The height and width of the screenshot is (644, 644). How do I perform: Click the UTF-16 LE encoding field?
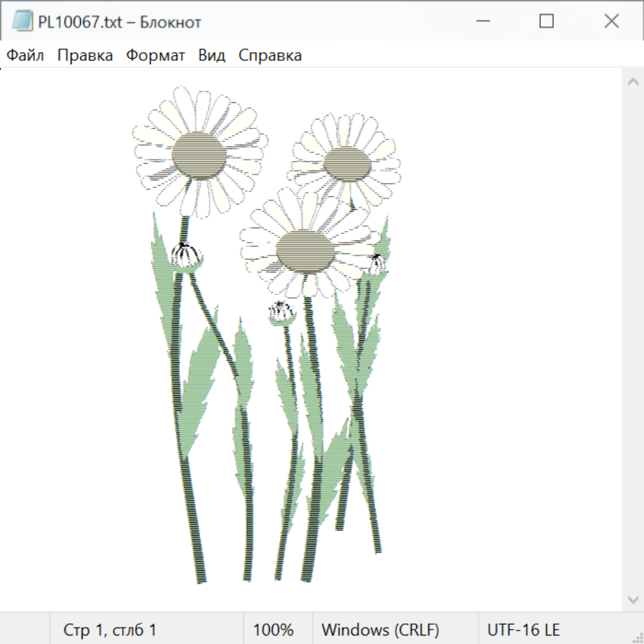coord(523,630)
